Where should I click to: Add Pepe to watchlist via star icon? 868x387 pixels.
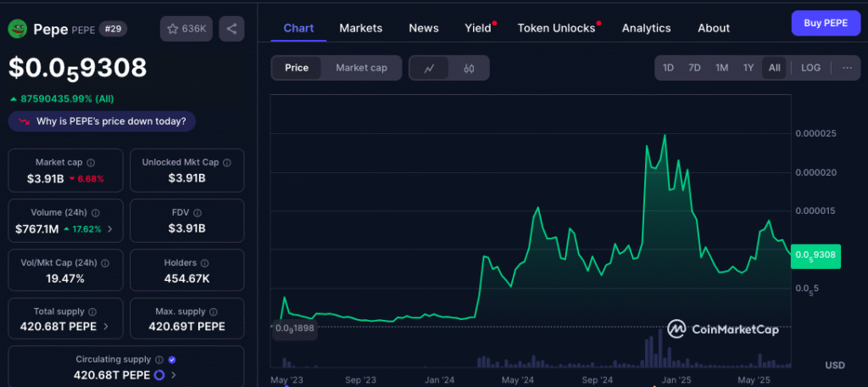(x=186, y=29)
